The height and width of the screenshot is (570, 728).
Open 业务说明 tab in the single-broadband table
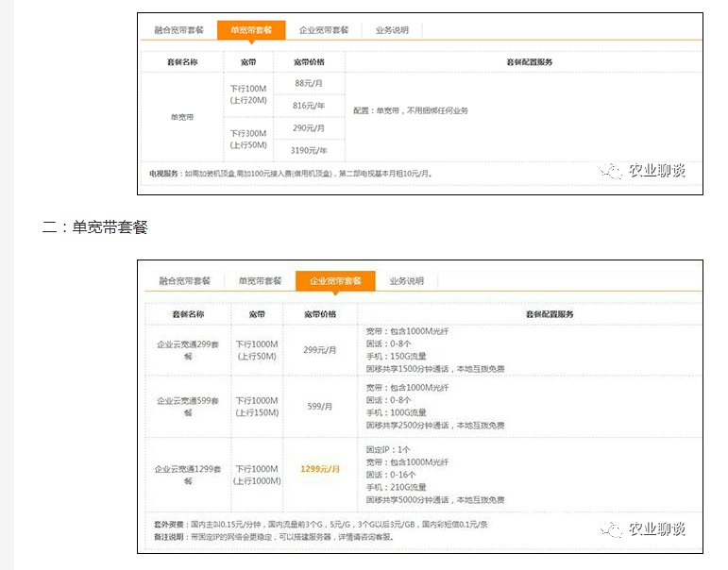tap(392, 30)
